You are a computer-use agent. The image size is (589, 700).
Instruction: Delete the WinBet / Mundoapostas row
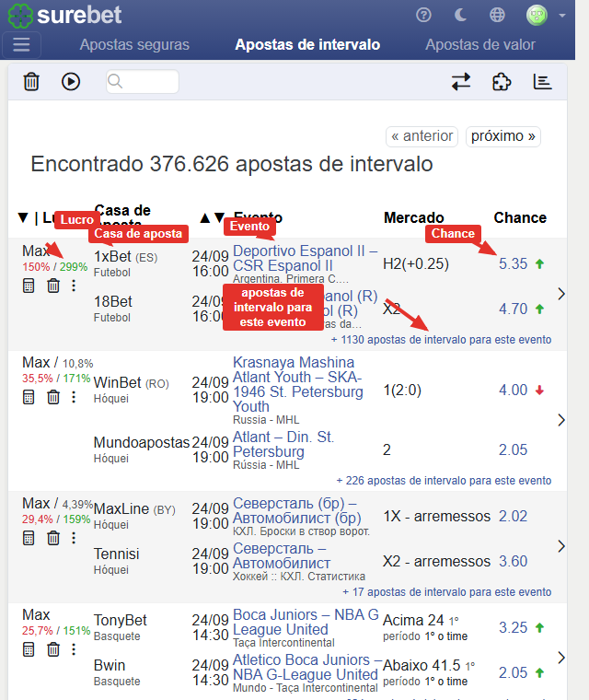(53, 397)
